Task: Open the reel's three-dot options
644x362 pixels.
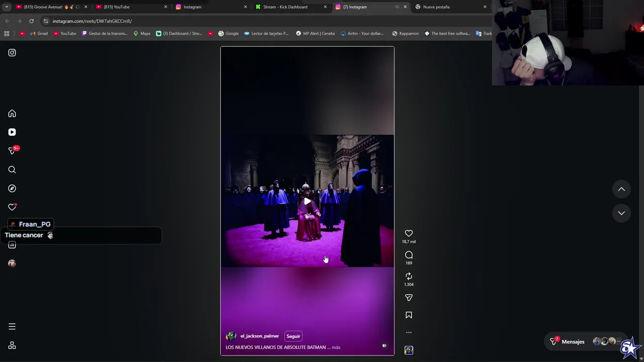Action: [409, 332]
